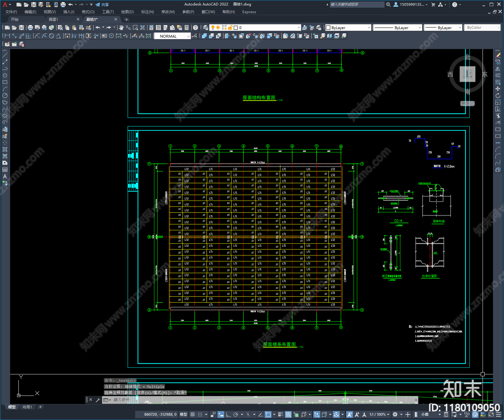Close the 聂建1 file tab

[x=78, y=20]
